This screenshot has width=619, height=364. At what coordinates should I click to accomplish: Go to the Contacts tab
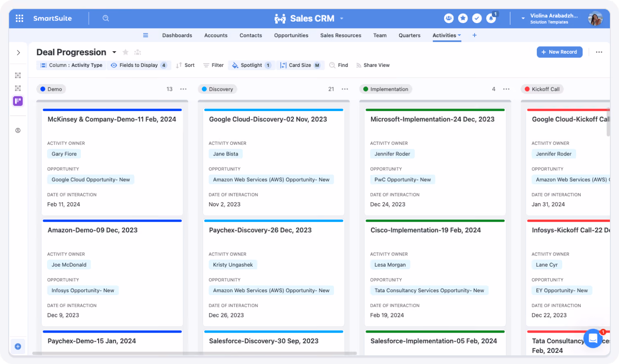coord(251,35)
